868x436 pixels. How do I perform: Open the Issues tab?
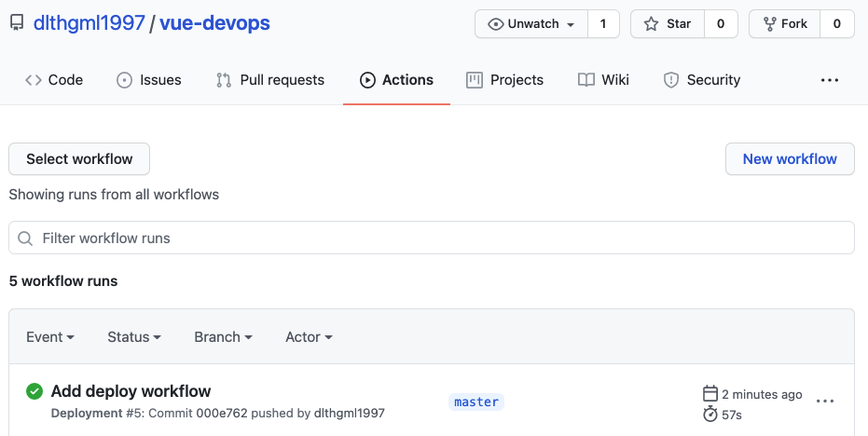[149, 80]
